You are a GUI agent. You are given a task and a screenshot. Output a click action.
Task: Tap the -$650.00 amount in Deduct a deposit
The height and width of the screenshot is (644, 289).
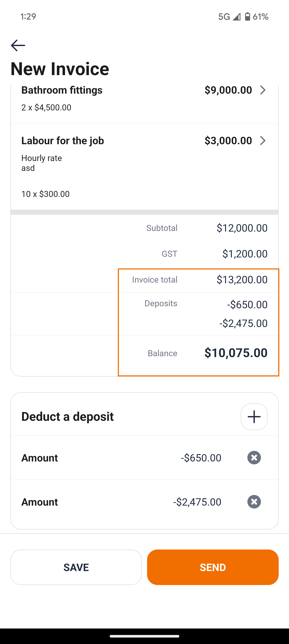(201, 458)
